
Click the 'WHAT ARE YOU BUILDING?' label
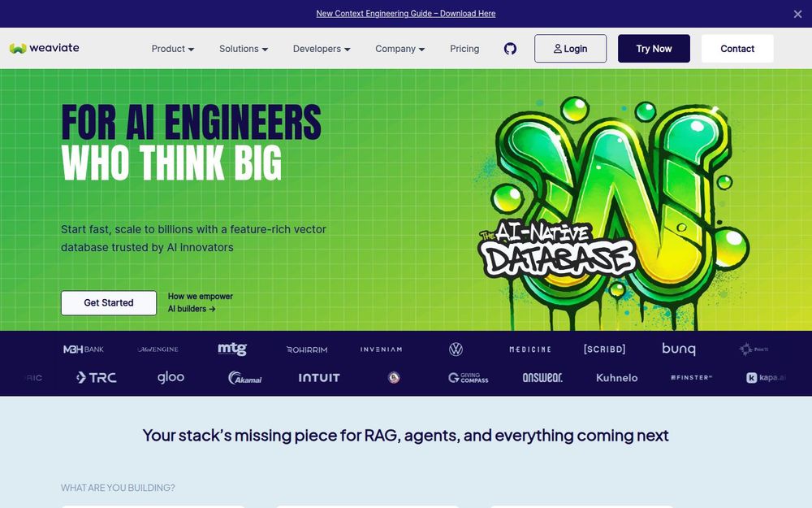118,488
